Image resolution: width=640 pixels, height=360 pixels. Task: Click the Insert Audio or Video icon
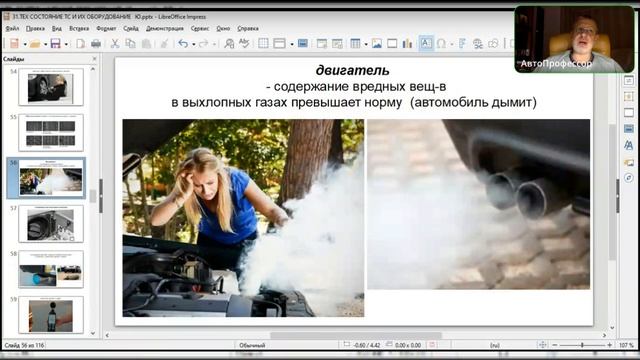[x=392, y=43]
